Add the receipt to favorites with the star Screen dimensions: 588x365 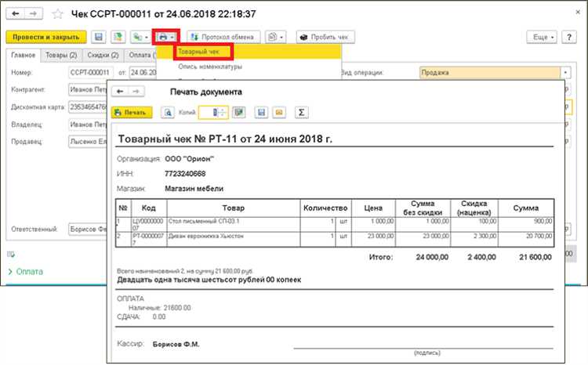tap(57, 14)
